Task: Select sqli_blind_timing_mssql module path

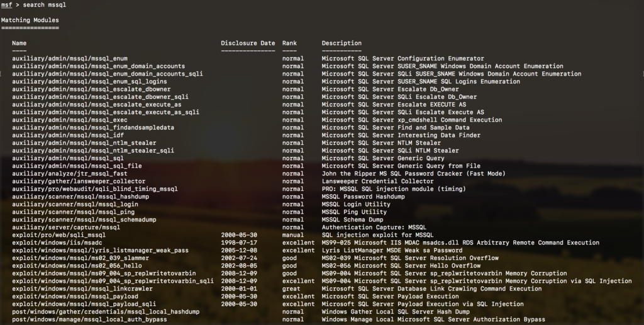Action: click(95, 189)
